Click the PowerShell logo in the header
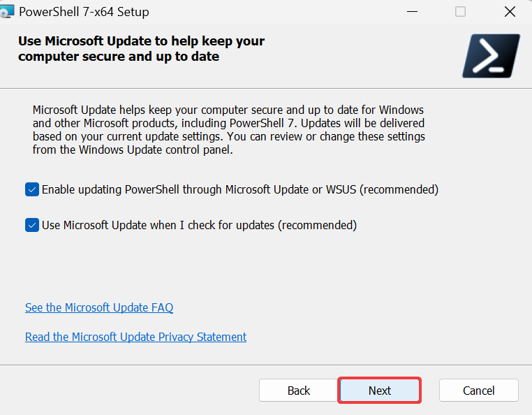This screenshot has width=532, height=415. 491,56
